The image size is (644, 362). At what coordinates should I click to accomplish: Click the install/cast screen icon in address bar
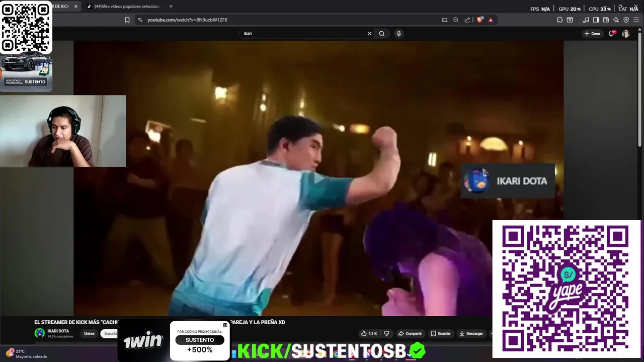click(x=444, y=20)
